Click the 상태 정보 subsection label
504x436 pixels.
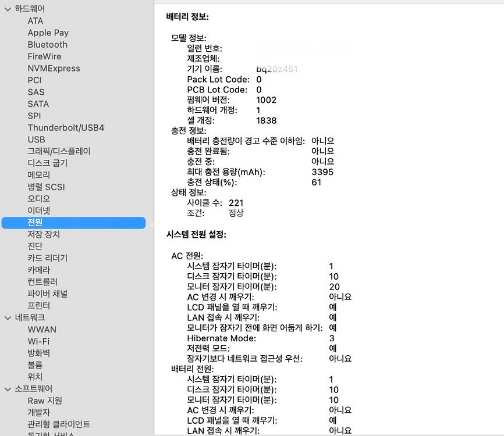point(189,192)
